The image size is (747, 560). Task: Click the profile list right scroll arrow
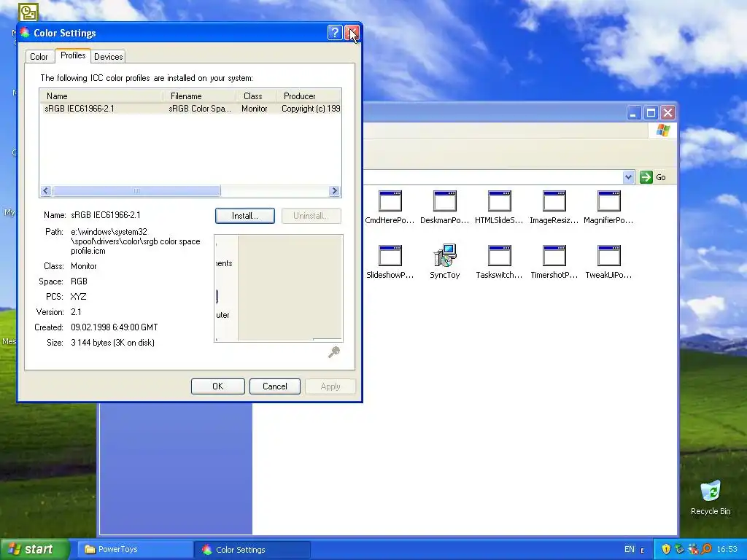click(x=334, y=191)
